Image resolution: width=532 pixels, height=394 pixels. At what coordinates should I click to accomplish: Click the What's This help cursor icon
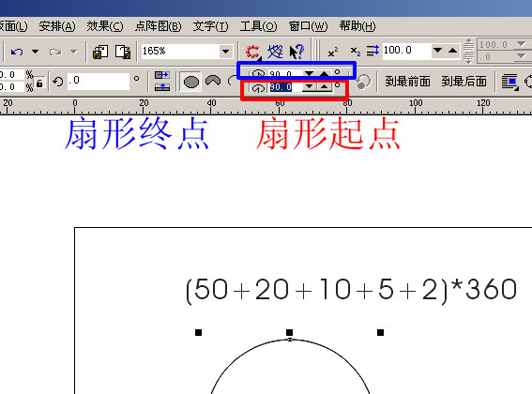pyautogui.click(x=296, y=52)
